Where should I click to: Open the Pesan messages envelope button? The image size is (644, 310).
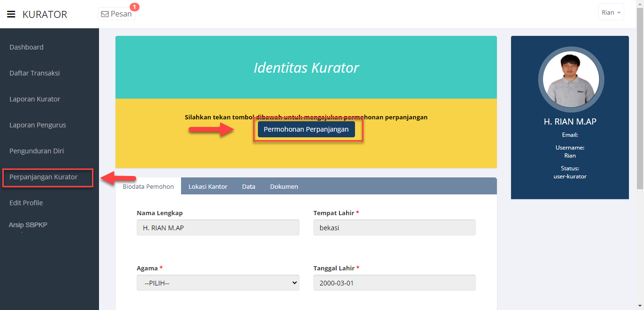(116, 14)
